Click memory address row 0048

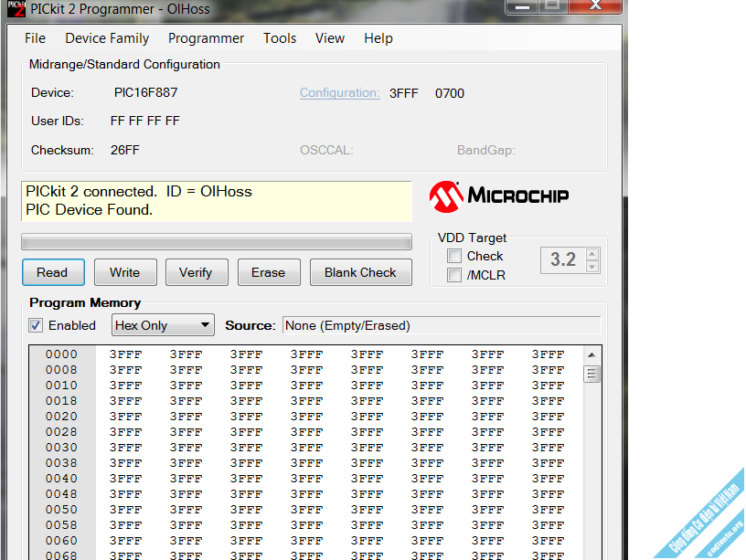(x=61, y=494)
